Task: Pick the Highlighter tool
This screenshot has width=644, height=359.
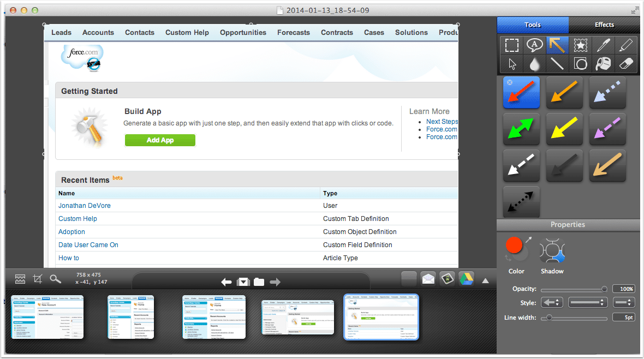Action: (627, 45)
